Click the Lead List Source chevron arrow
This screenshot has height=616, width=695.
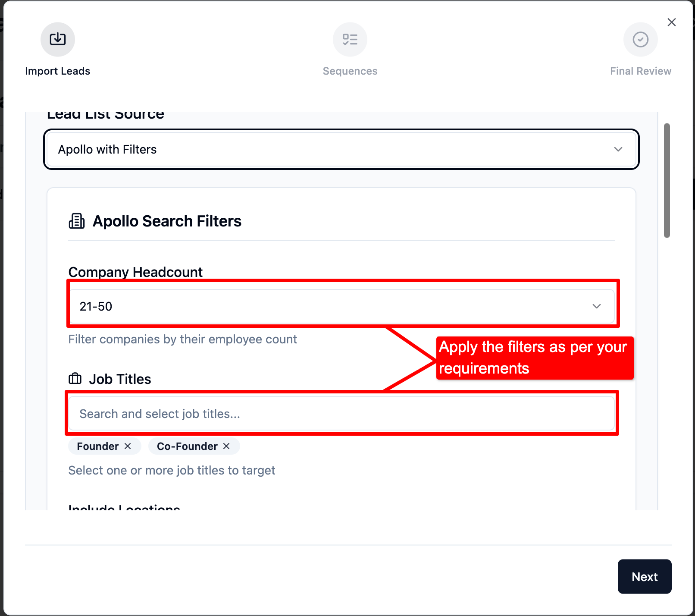click(x=618, y=149)
